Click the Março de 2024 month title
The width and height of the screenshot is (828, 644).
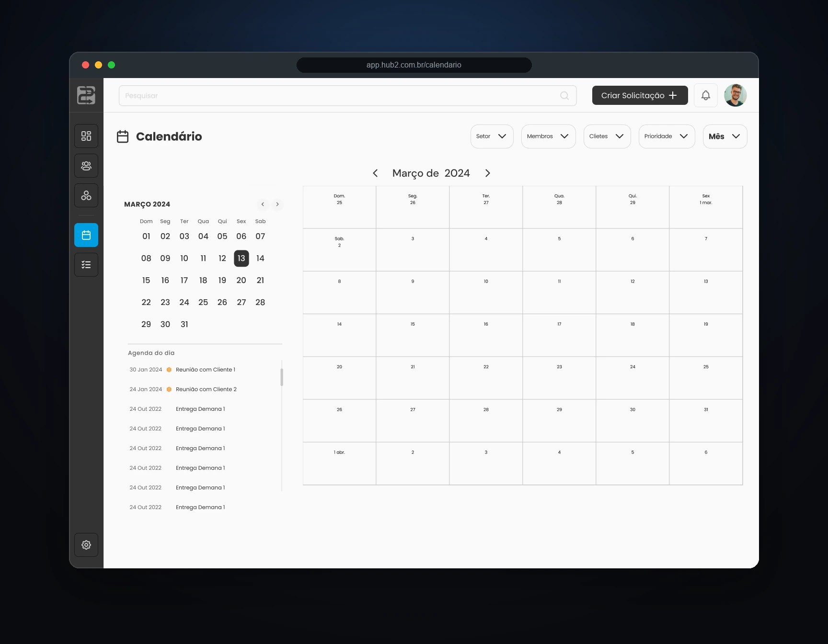tap(431, 173)
